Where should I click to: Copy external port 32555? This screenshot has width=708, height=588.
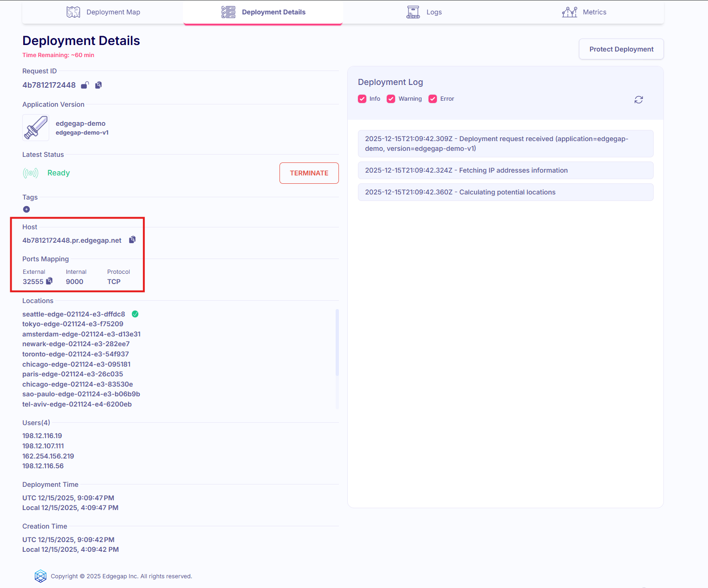49,281
